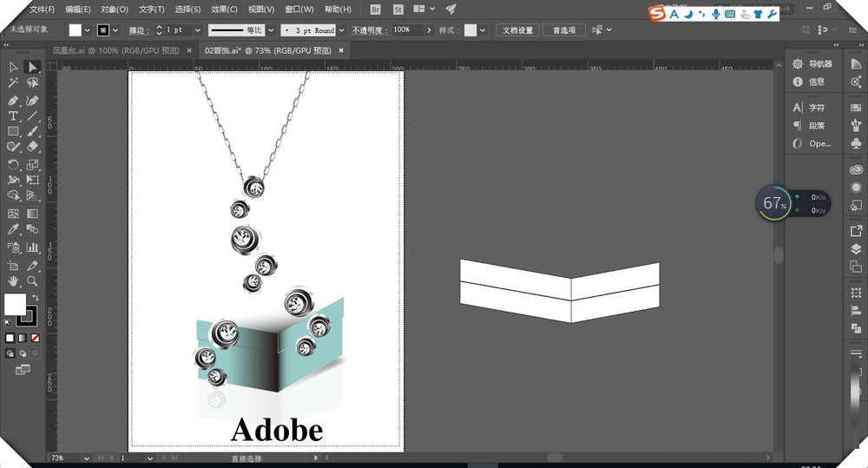The width and height of the screenshot is (868, 468).
Task: Open the style (样式) swatch dropdown
Action: 483,30
